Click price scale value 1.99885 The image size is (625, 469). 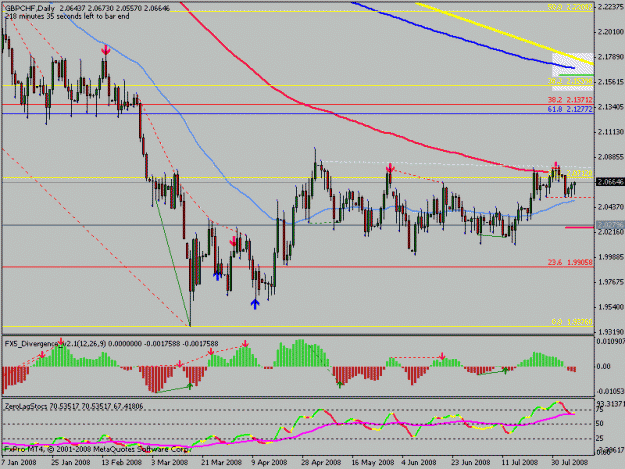(611, 257)
